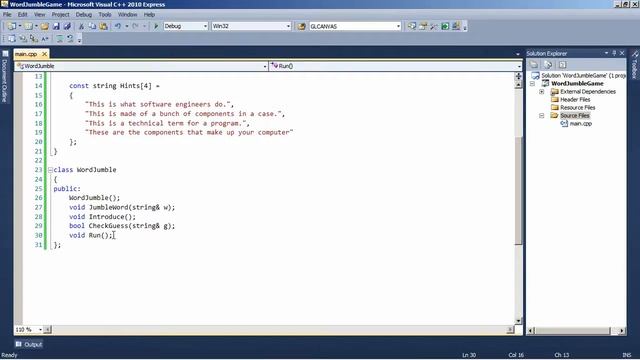Click the New Project toolbar icon
The image size is (640, 360).
click(x=12, y=26)
